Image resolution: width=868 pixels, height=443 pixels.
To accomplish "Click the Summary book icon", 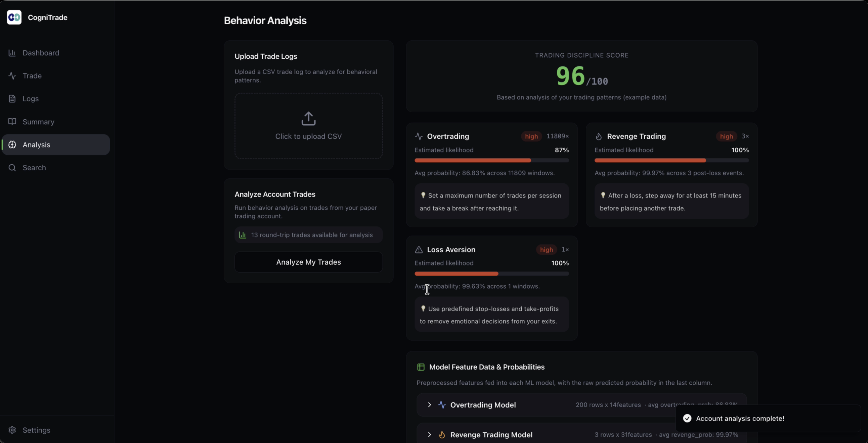I will click(12, 122).
